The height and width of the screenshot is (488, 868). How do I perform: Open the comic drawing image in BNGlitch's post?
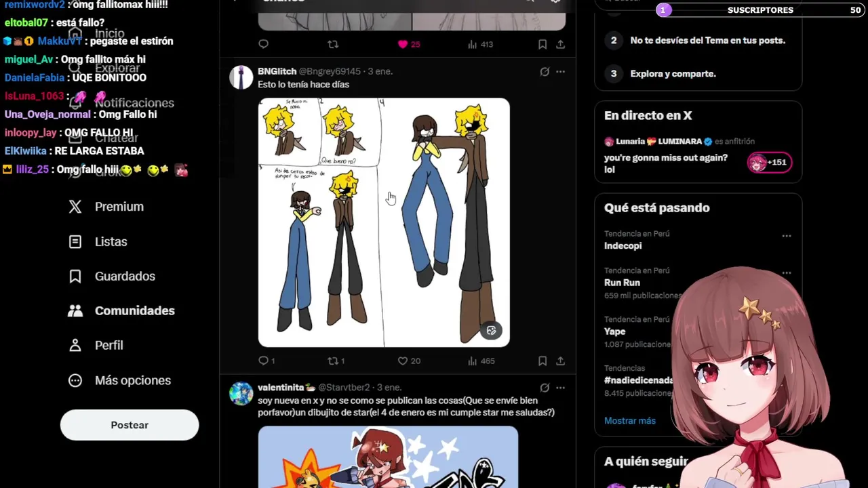[x=384, y=222]
